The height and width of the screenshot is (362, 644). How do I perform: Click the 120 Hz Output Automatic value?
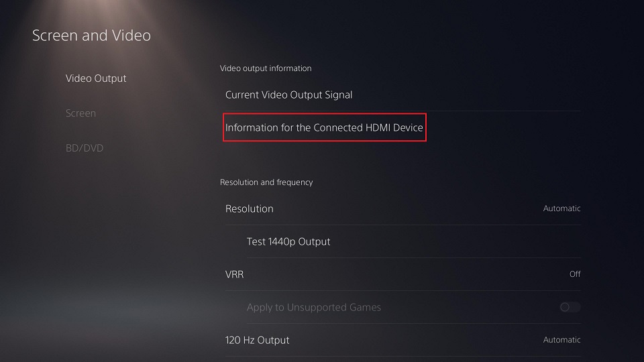tap(561, 340)
